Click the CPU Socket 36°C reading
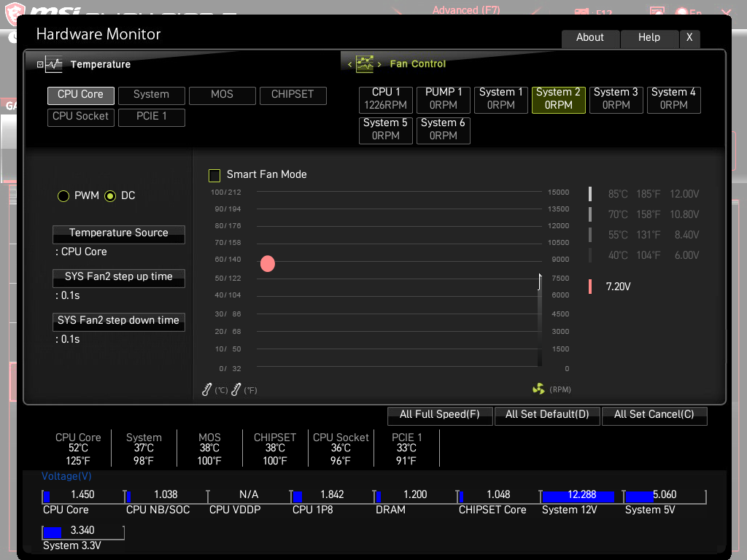Image resolution: width=747 pixels, height=560 pixels. click(x=341, y=448)
